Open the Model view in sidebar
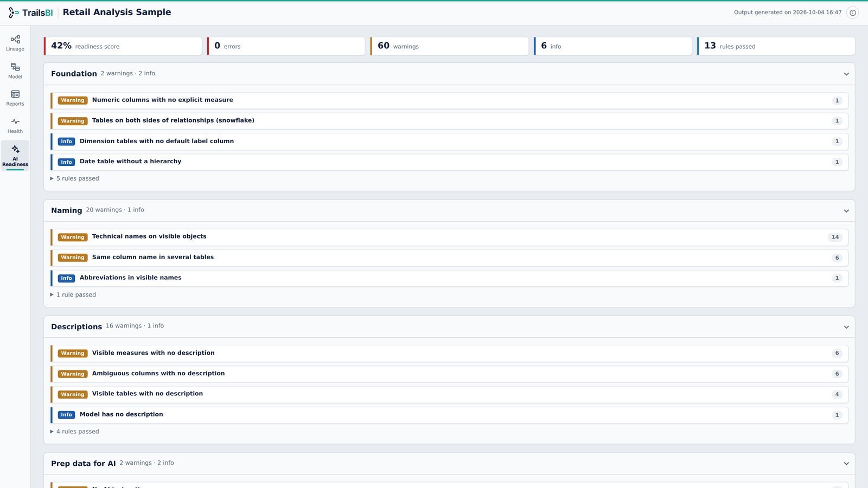 (15, 70)
